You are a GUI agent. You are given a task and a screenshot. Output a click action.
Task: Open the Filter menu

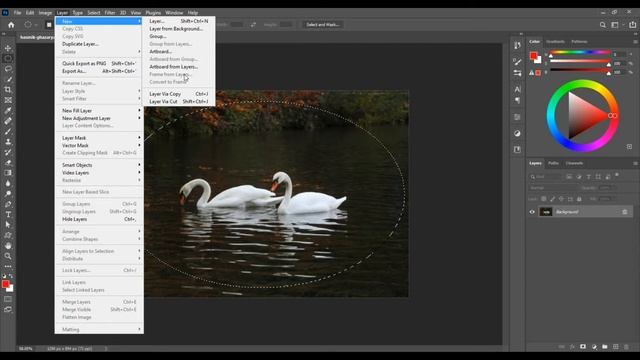[x=110, y=13]
